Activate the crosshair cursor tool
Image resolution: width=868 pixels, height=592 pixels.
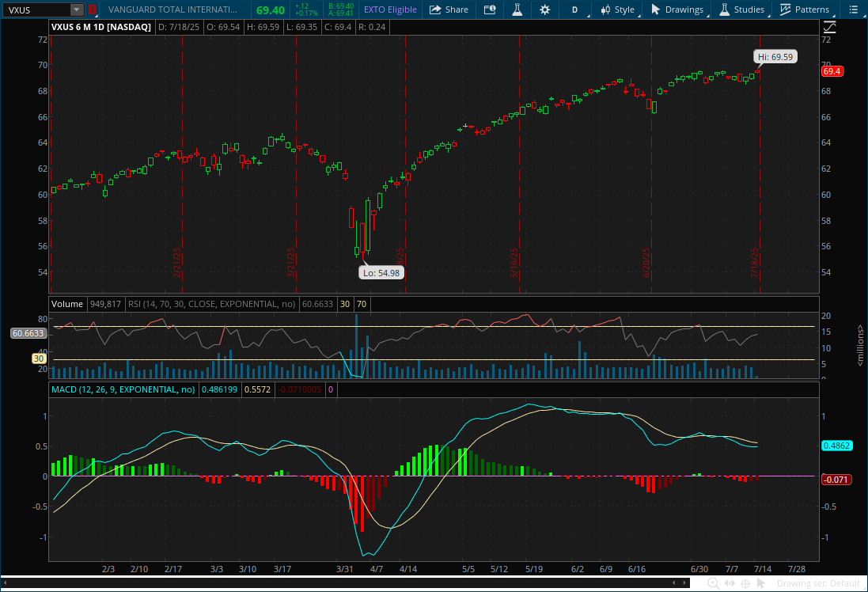[745, 583]
